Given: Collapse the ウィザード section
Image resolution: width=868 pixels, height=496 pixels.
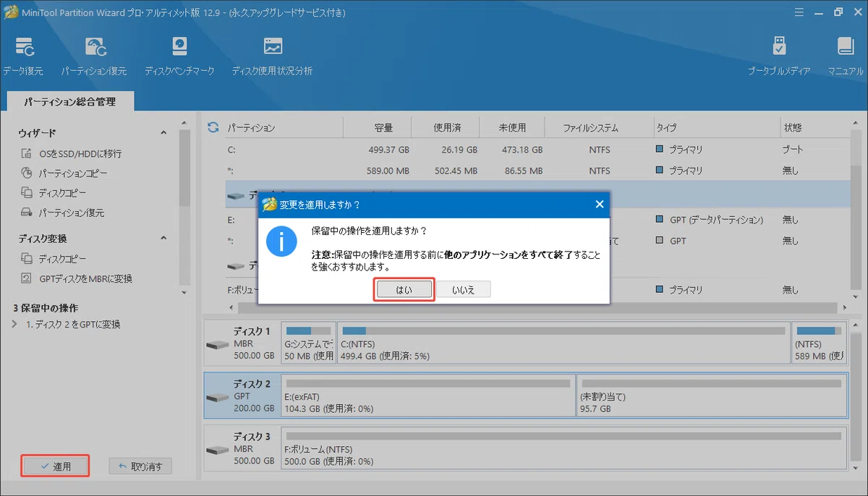Looking at the screenshot, I should coord(163,133).
